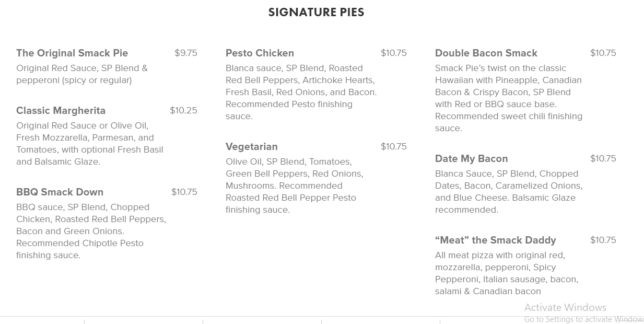
Task: Click the Pesto Chicken price
Action: [393, 53]
